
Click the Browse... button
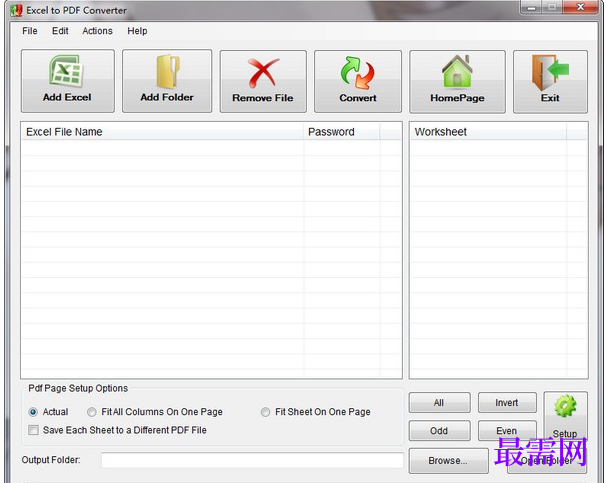click(448, 461)
